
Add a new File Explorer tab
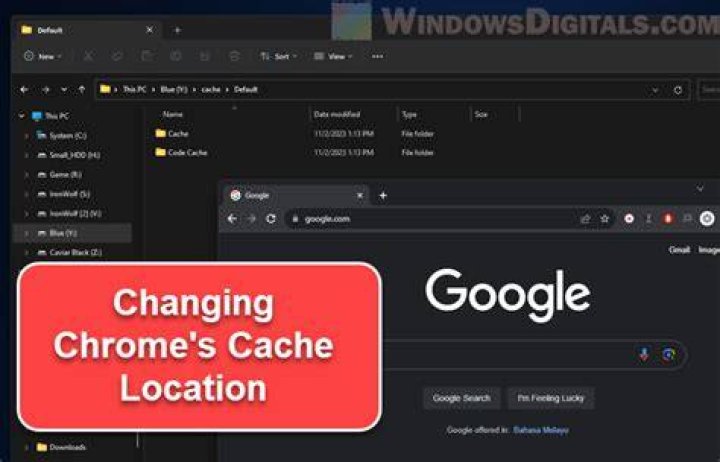pyautogui.click(x=177, y=30)
